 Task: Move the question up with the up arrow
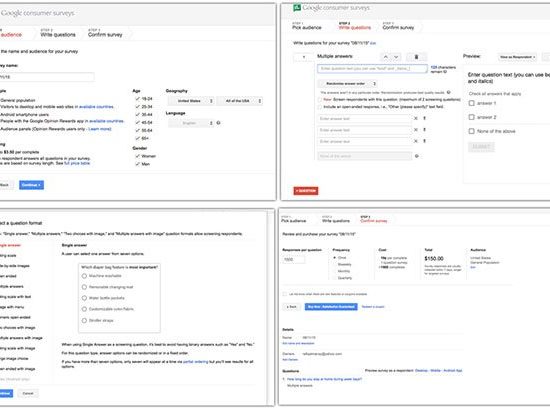point(385,57)
